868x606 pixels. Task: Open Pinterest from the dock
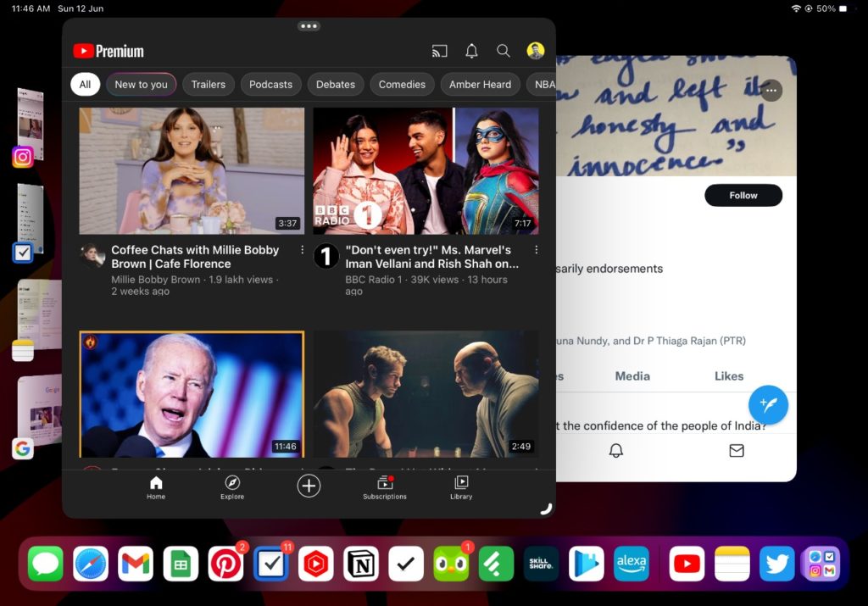click(225, 564)
